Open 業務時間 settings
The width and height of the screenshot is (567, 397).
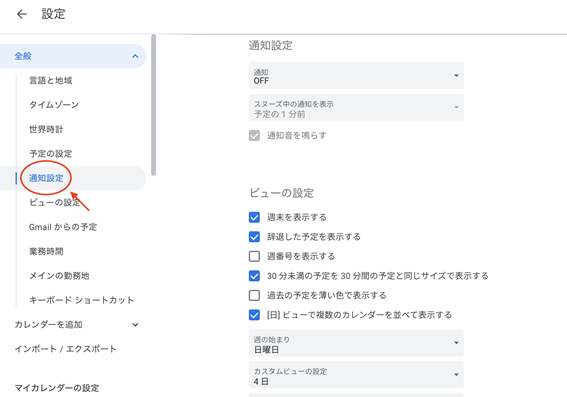(x=46, y=251)
